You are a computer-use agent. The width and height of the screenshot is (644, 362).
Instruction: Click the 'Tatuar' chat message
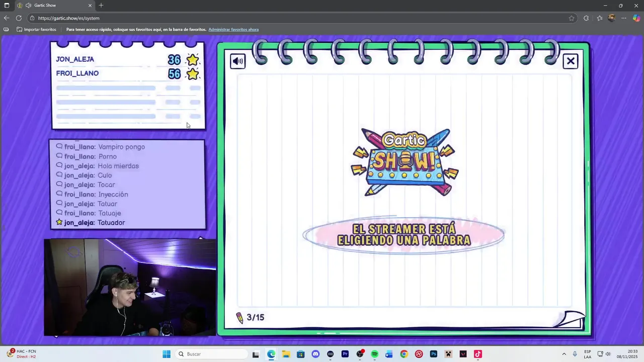click(107, 204)
